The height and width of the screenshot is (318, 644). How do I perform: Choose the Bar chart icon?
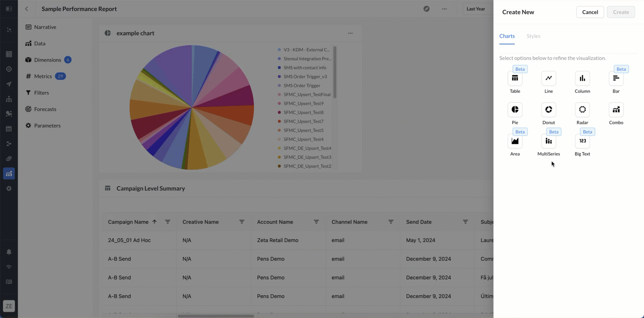(x=616, y=78)
